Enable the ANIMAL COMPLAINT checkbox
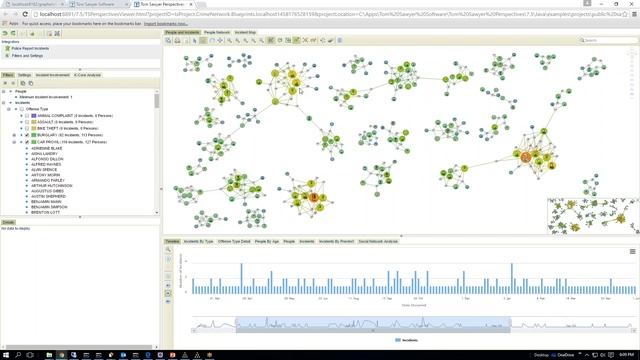Viewport: 640px width, 360px height. click(x=27, y=116)
